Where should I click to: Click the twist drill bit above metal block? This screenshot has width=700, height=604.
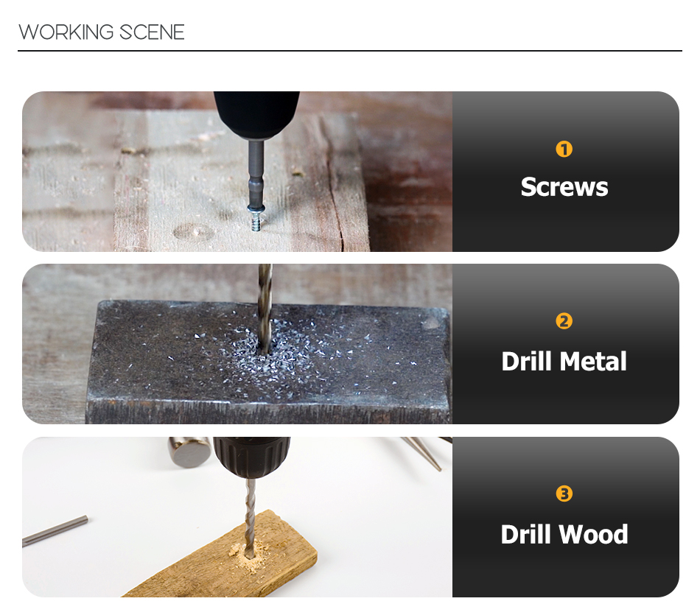tap(265, 307)
